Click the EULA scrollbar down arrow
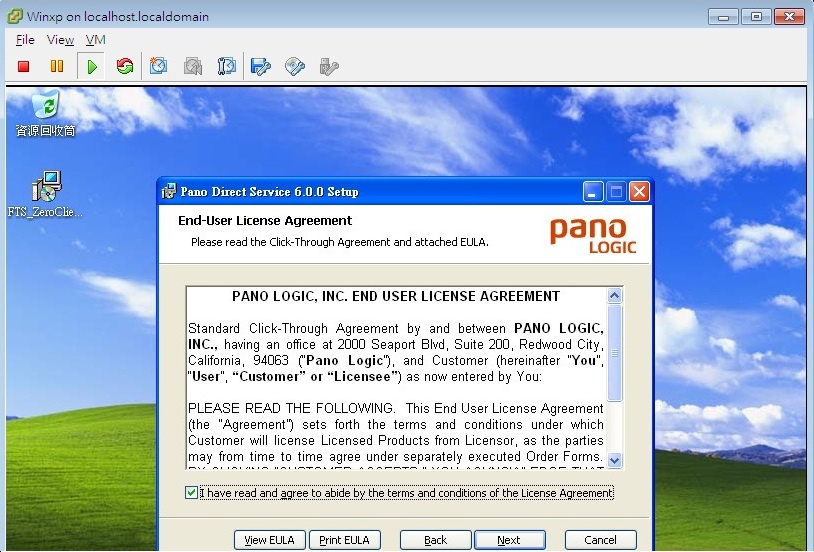This screenshot has width=814, height=552. tap(615, 460)
